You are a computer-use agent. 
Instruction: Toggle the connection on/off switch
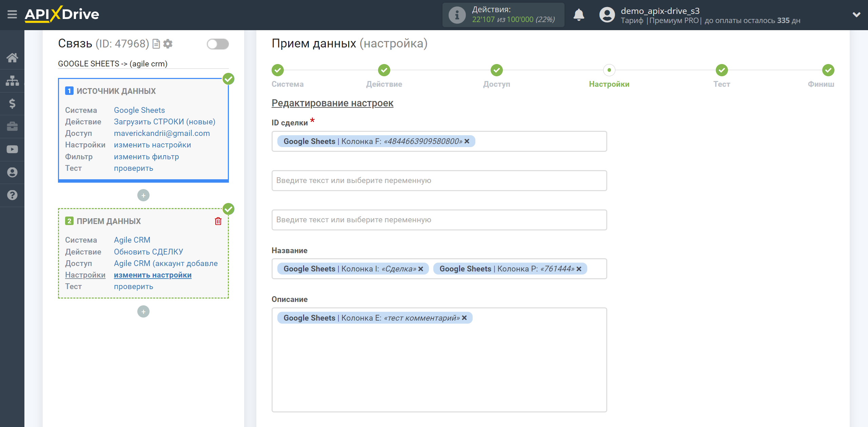point(218,44)
